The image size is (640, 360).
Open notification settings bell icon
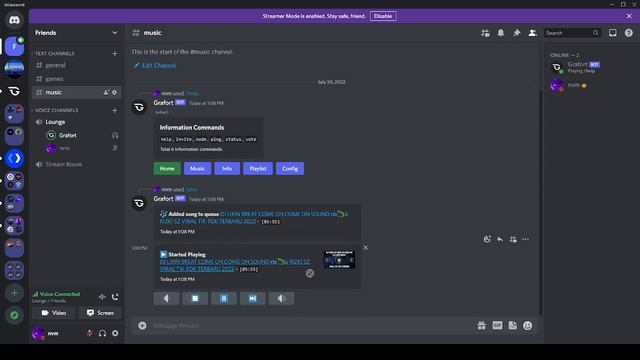[x=500, y=33]
